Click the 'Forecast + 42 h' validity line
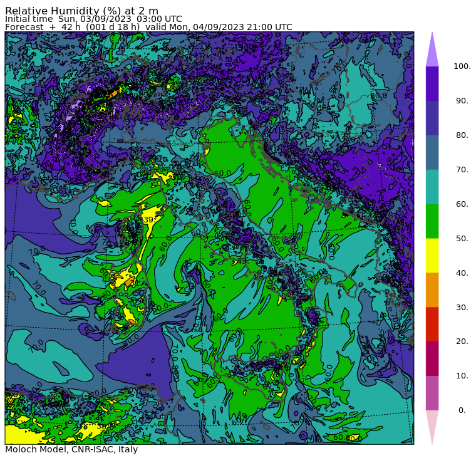 148,27
